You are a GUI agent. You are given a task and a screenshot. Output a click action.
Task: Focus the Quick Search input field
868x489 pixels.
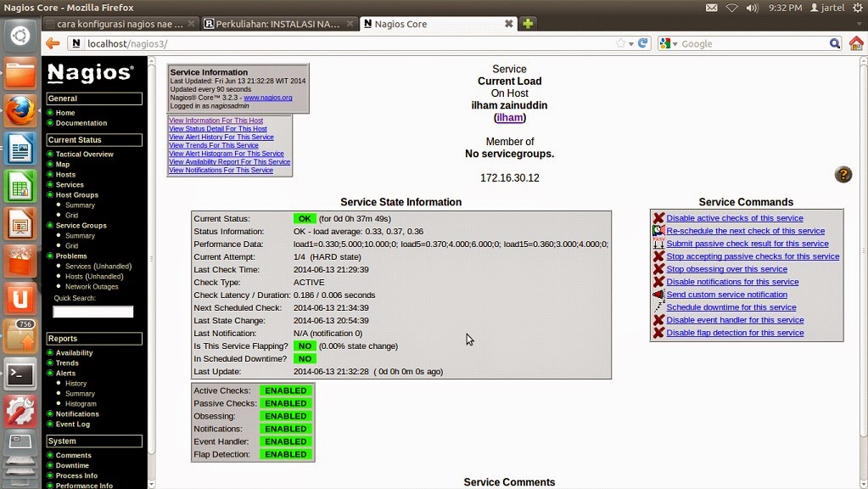pos(93,312)
